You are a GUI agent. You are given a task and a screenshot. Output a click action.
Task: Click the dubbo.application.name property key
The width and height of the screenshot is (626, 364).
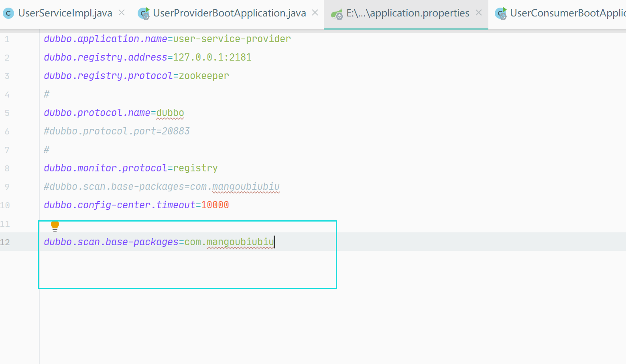(x=106, y=39)
